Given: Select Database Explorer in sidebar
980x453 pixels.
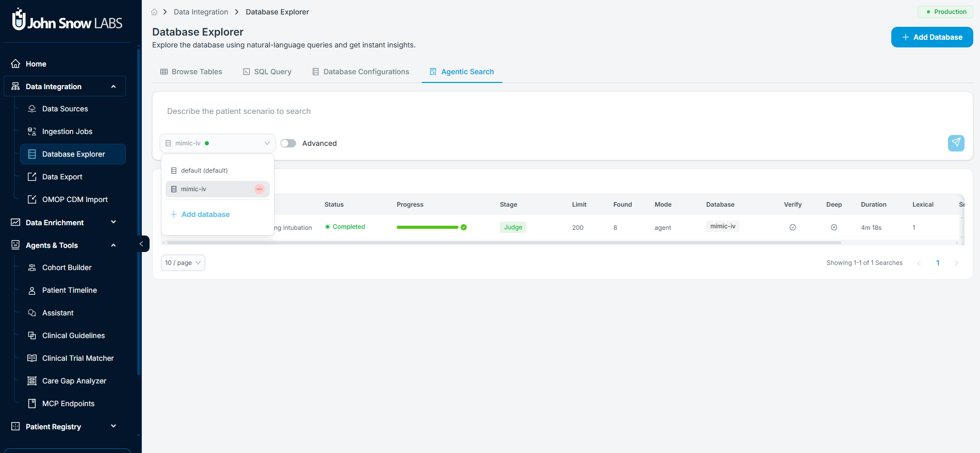Looking at the screenshot, I should tap(73, 154).
